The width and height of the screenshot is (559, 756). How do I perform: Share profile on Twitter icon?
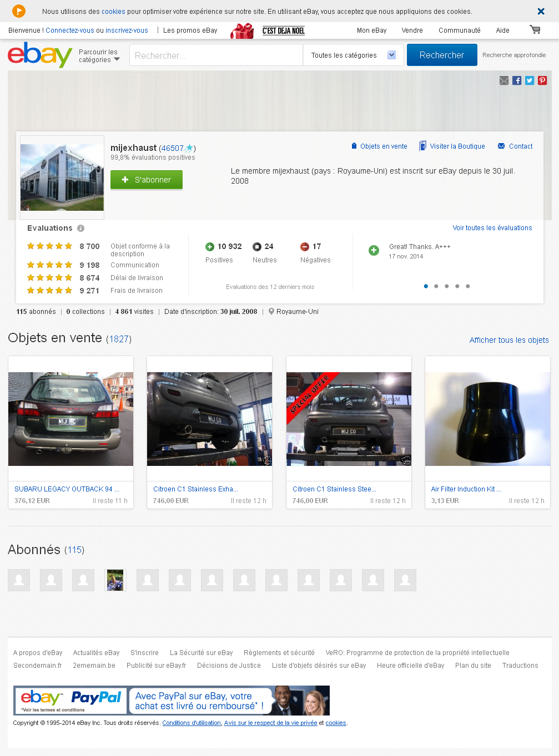point(530,81)
